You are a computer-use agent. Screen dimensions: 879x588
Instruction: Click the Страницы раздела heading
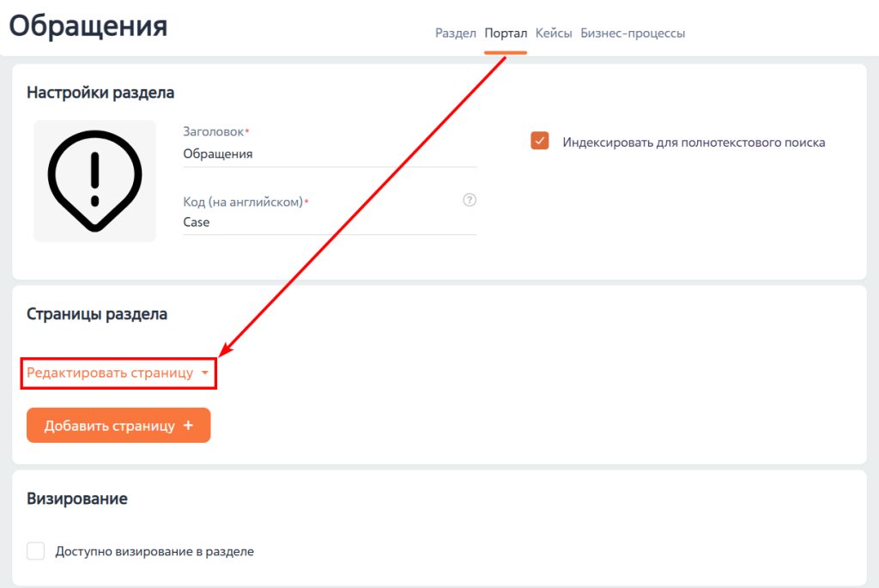click(96, 314)
